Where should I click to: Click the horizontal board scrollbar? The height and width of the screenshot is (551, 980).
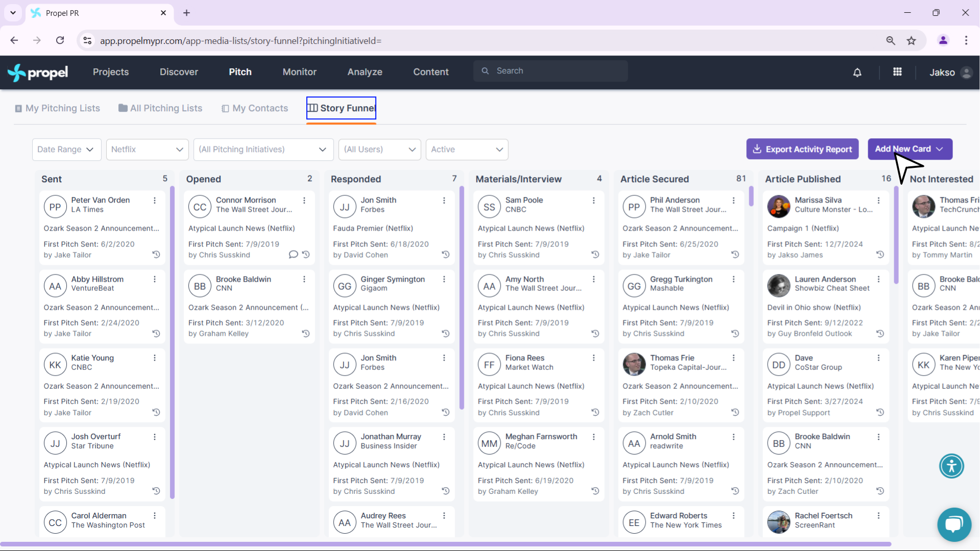point(446,544)
